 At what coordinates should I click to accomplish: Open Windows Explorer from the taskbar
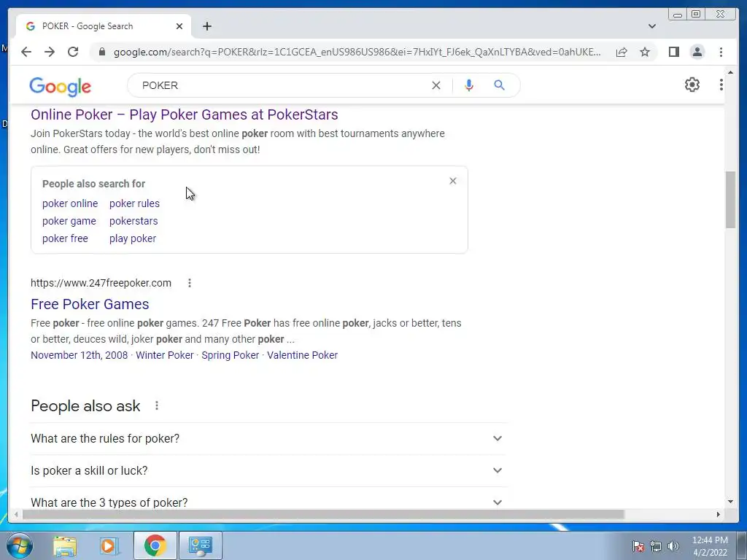pyautogui.click(x=65, y=545)
